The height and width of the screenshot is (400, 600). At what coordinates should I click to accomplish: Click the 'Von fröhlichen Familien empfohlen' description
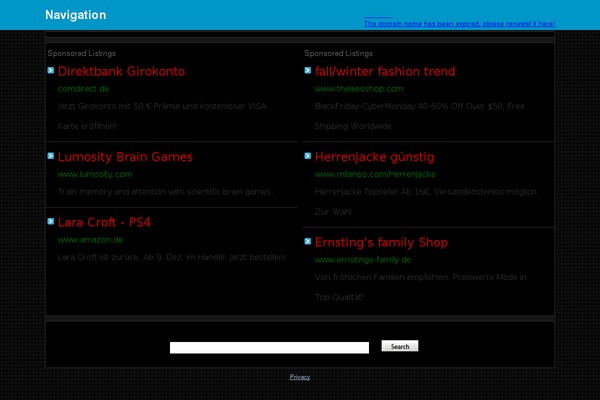click(421, 287)
